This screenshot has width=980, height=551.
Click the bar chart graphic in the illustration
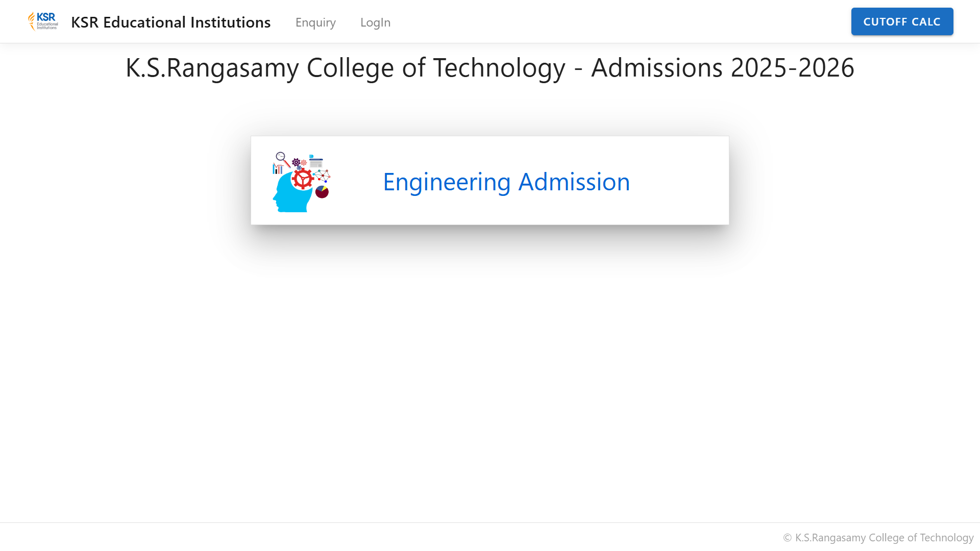pyautogui.click(x=278, y=168)
